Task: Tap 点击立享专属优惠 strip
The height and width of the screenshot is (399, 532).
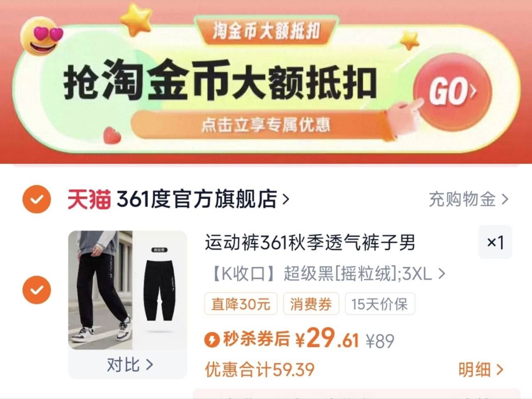Action: pos(265,125)
